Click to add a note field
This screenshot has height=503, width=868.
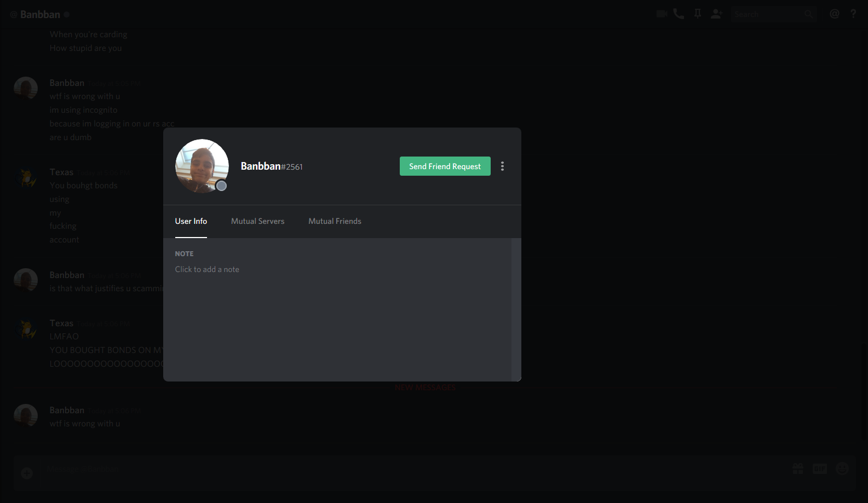tap(207, 269)
